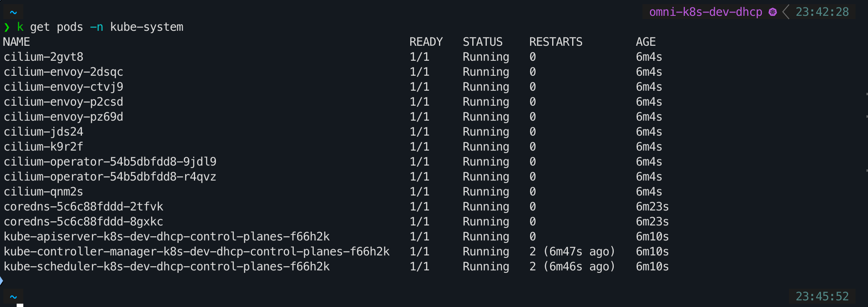The image size is (868, 307).
Task: Select pod name cilium-k9r2f
Action: (x=43, y=147)
